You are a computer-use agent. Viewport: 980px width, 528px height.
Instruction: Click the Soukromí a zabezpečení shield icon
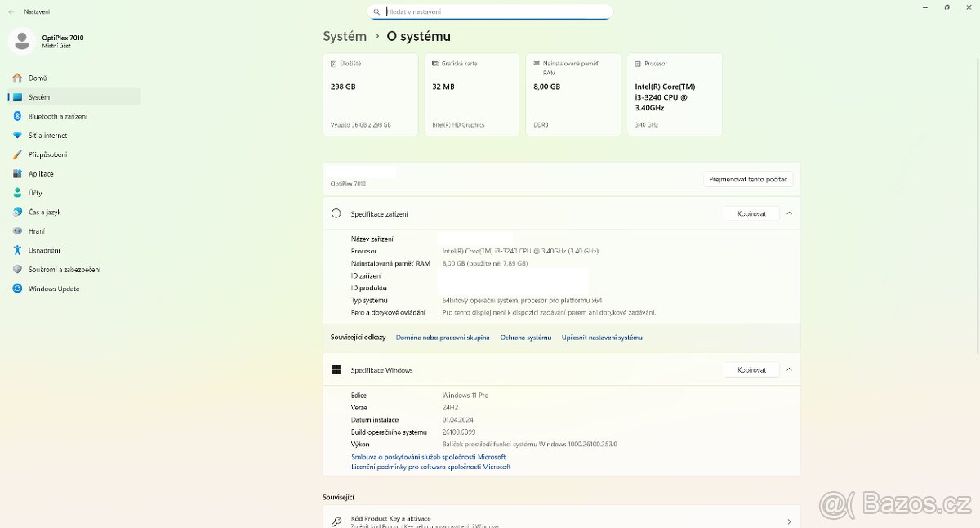(17, 270)
